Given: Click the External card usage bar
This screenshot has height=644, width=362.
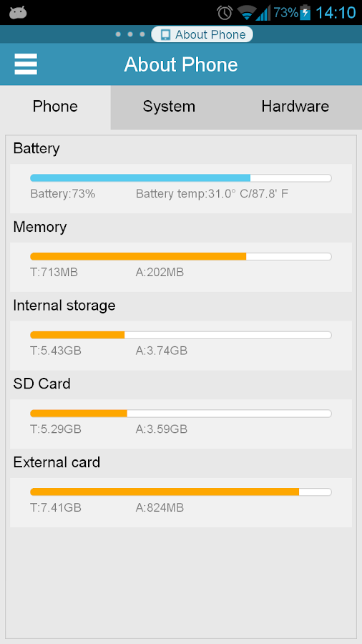Looking at the screenshot, I should 181,492.
